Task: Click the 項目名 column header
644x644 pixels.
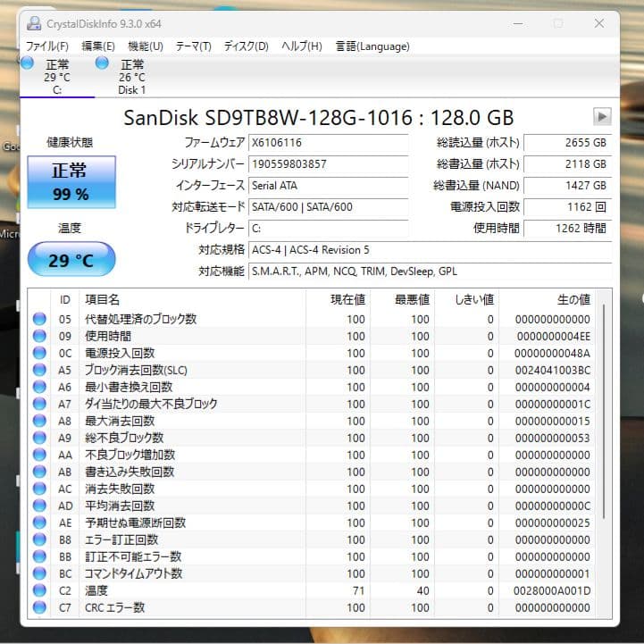Action: 192,300
